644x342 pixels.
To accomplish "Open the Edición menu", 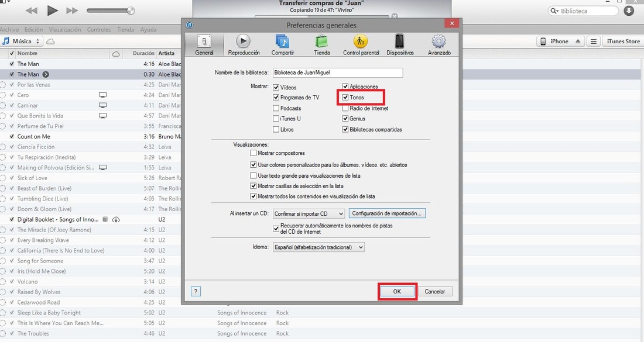I will (x=34, y=30).
